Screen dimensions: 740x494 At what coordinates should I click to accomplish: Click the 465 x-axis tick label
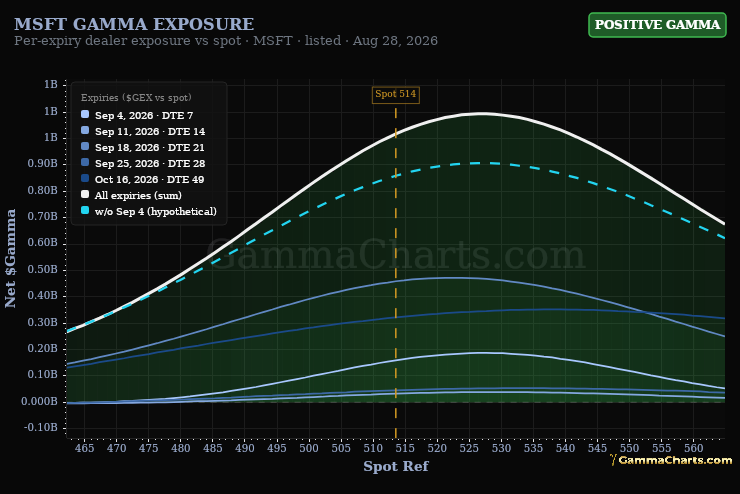coord(84,448)
